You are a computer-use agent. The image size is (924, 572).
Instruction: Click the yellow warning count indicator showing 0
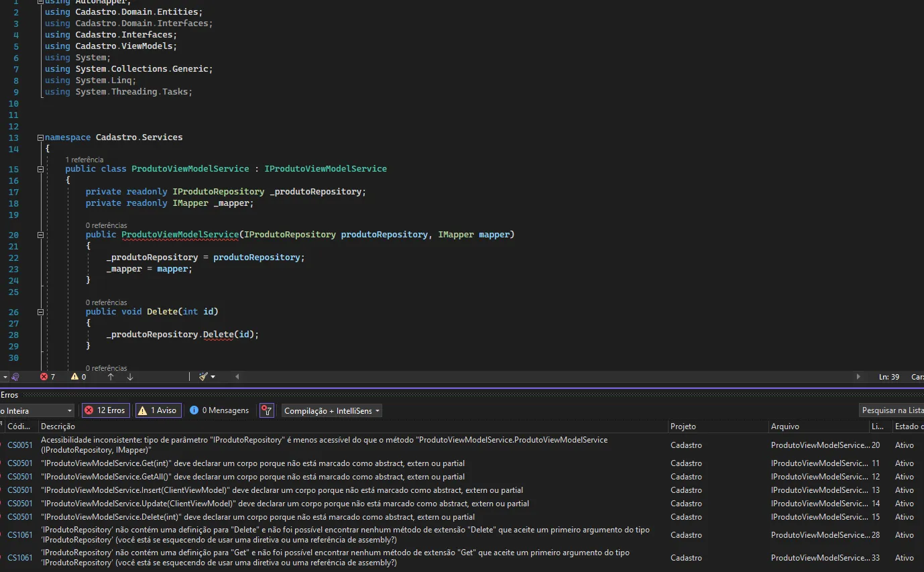tap(78, 377)
